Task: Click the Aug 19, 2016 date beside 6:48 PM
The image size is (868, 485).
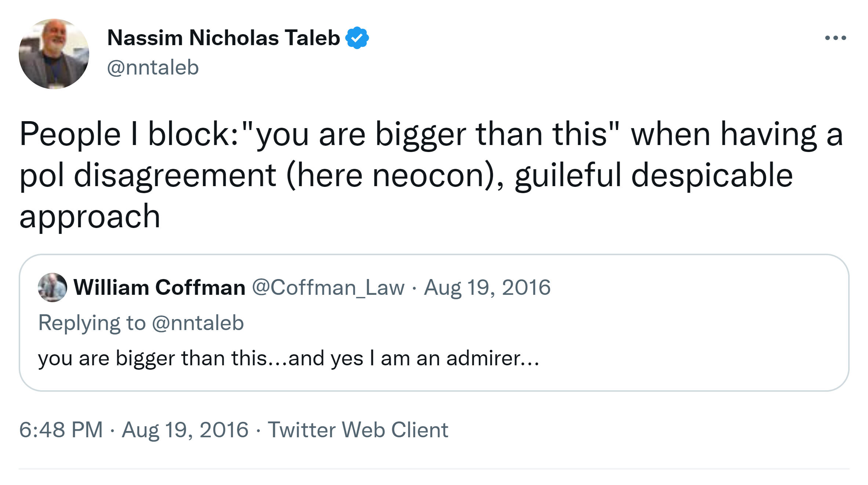Action: [x=185, y=430]
